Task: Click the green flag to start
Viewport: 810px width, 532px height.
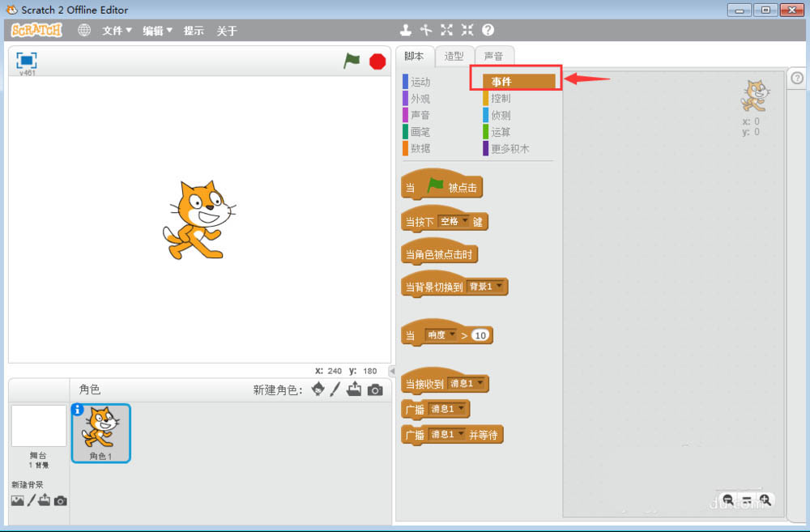Action: pyautogui.click(x=352, y=61)
